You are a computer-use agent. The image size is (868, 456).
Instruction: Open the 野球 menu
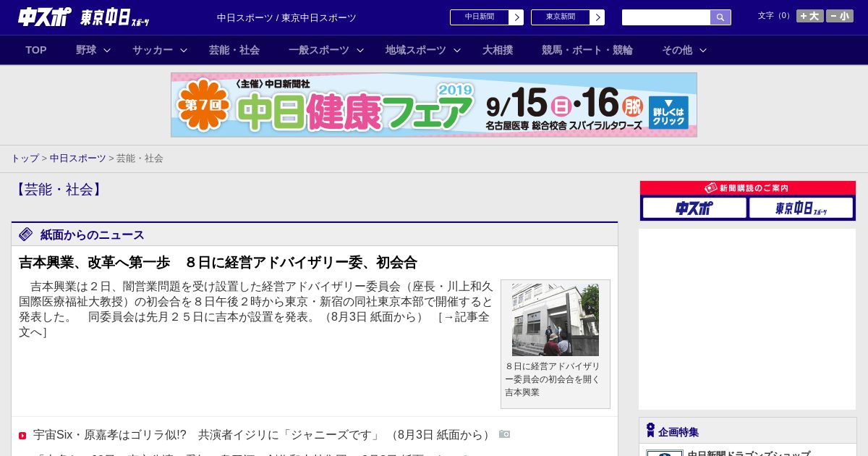click(x=86, y=50)
